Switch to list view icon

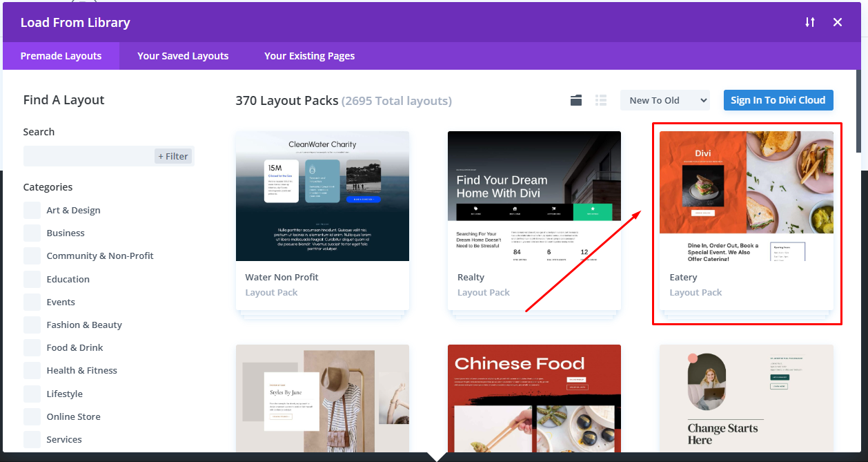(x=601, y=100)
